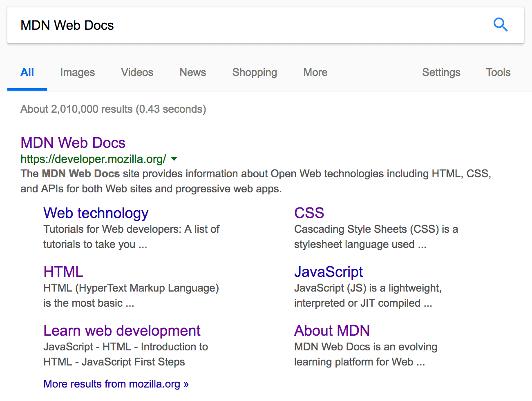
Task: Click the blue search magnifier icon
Action: (x=501, y=25)
